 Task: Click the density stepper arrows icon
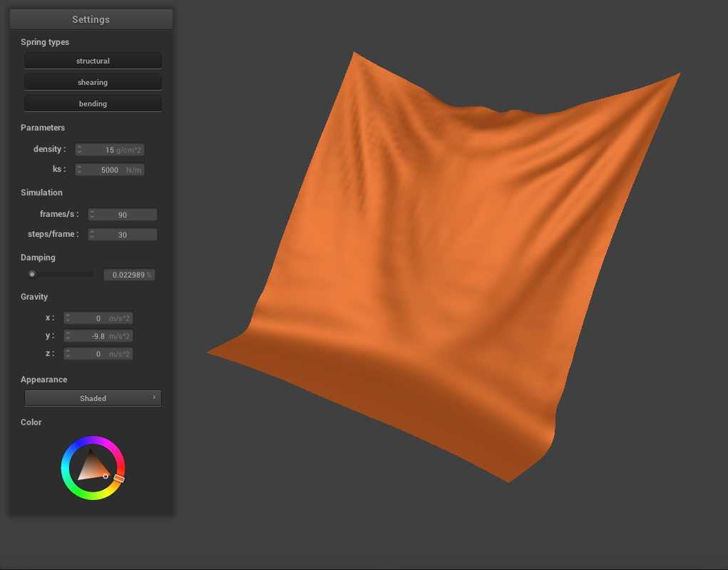click(79, 150)
